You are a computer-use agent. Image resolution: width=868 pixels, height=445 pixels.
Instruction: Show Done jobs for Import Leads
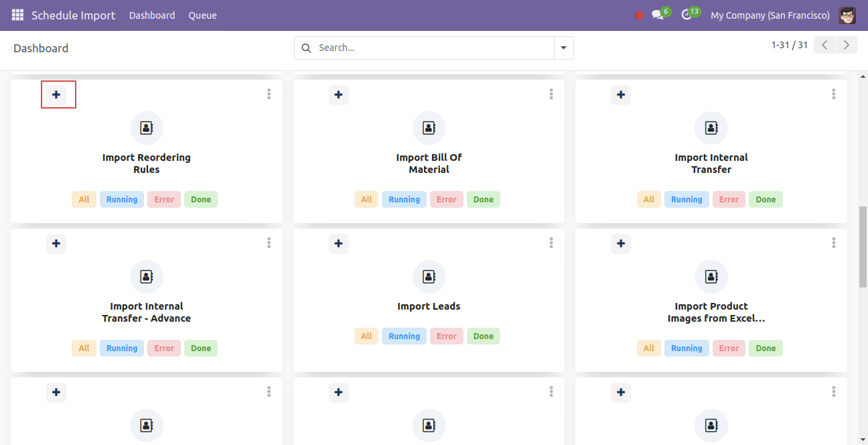tap(484, 336)
